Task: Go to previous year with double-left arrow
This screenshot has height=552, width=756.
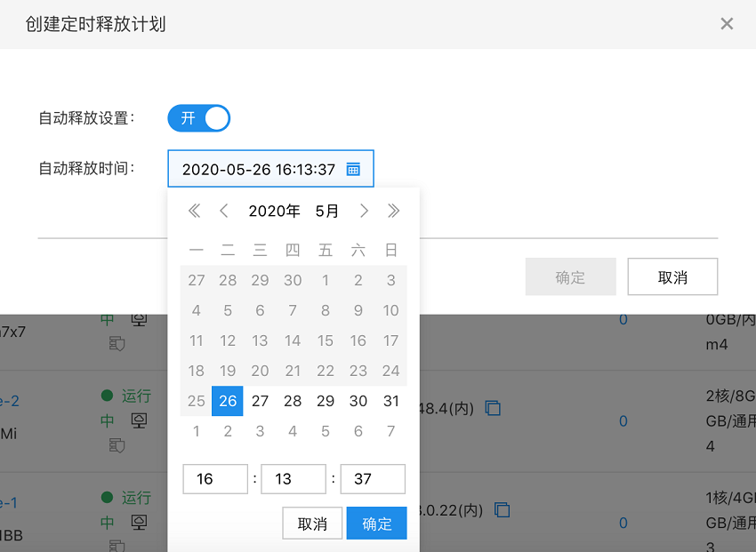Action: [x=194, y=211]
